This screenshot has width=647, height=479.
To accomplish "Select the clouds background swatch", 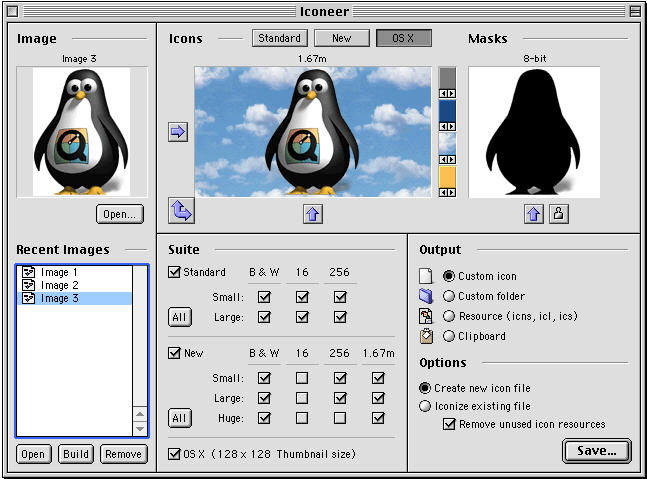I will pos(447,144).
